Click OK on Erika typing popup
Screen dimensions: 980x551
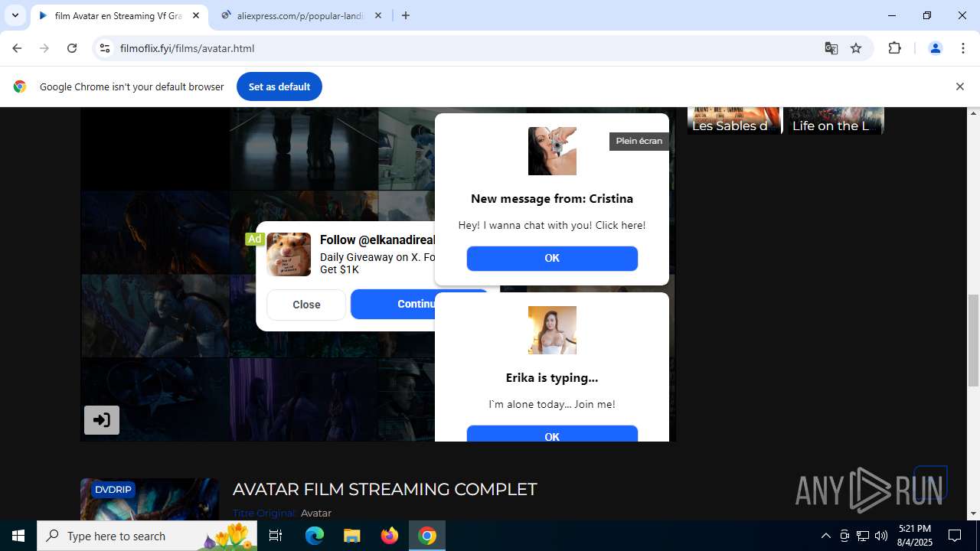click(x=552, y=434)
